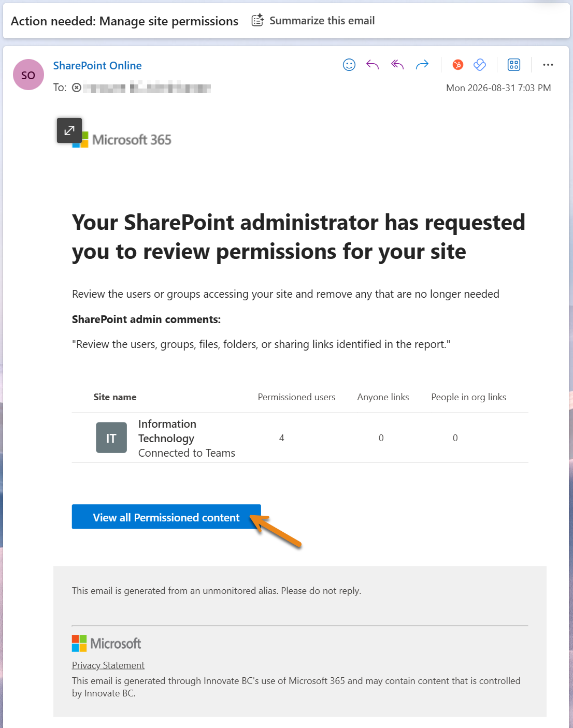Click the SharePoint Online sender name
Screen dimensions: 573x728
[x=97, y=66]
